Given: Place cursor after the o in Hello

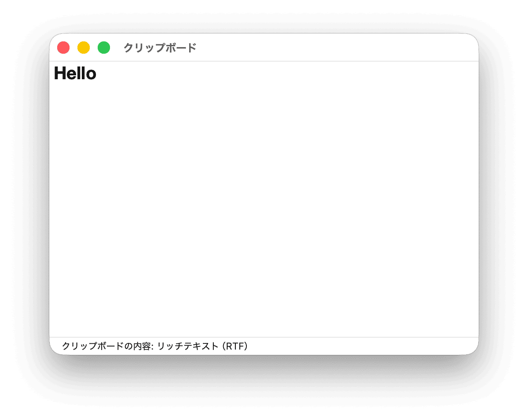Looking at the screenshot, I should pos(97,73).
